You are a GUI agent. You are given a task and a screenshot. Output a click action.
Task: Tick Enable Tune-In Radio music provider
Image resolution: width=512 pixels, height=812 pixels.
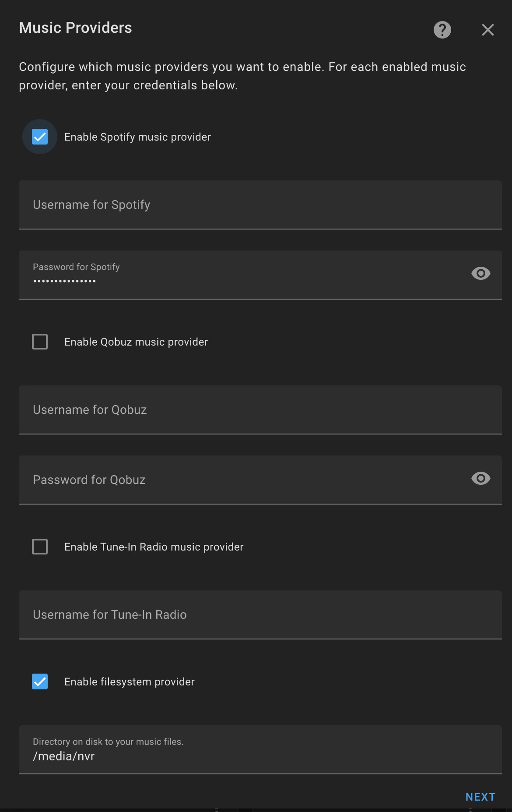click(x=40, y=547)
